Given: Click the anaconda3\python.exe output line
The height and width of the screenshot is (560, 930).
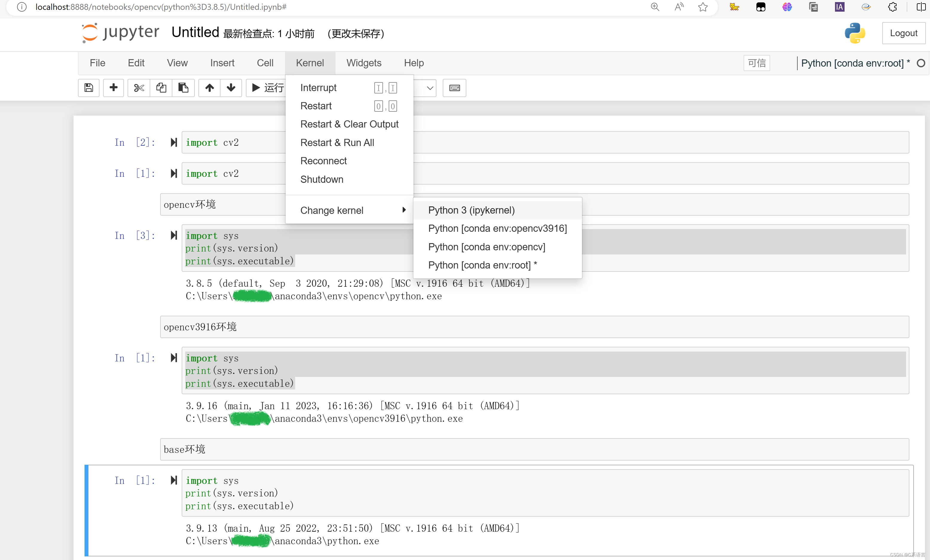Looking at the screenshot, I should point(282,541).
